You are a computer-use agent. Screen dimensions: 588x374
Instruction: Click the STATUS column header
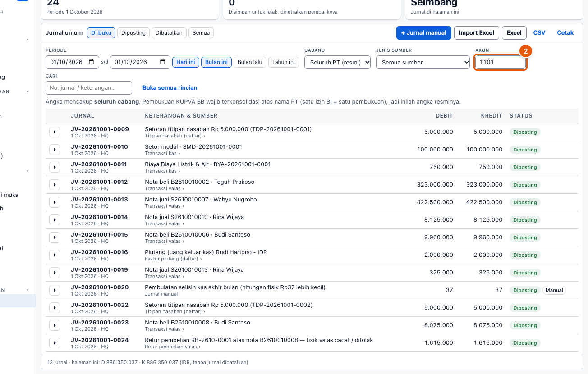click(521, 116)
